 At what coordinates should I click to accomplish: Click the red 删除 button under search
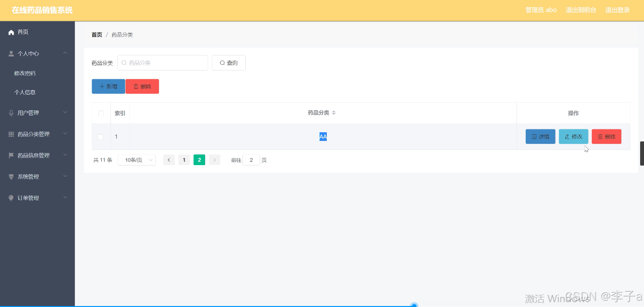142,86
